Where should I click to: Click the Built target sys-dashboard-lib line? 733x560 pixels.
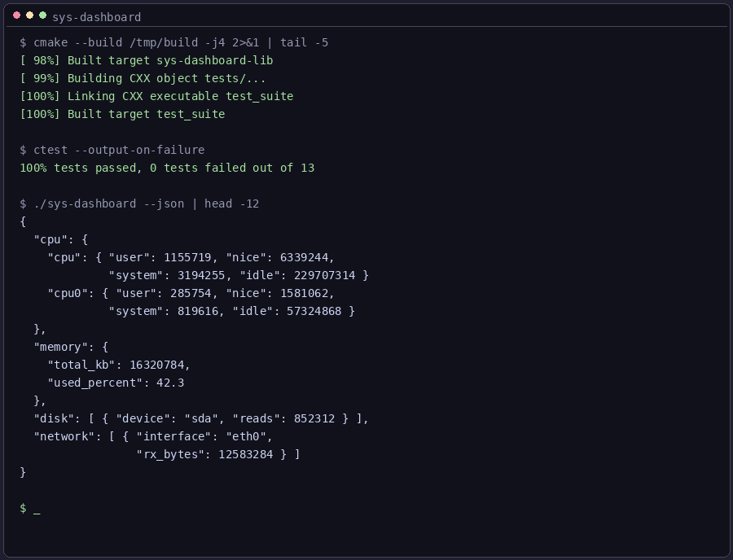pyautogui.click(x=147, y=60)
